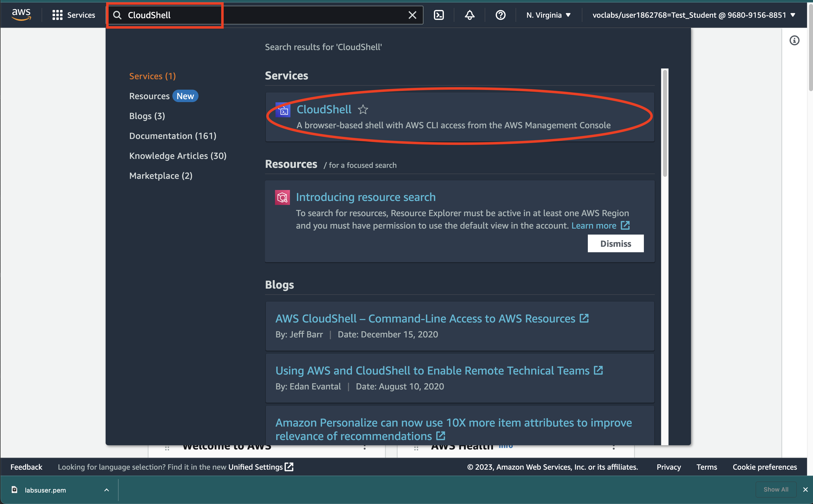Image resolution: width=813 pixels, height=504 pixels.
Task: Open Unified Settings link
Action: (261, 467)
